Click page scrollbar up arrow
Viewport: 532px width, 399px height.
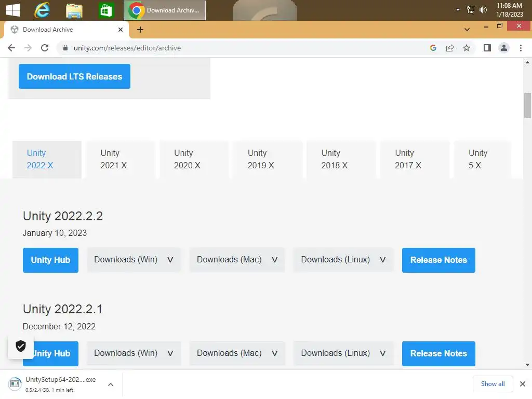pos(527,62)
